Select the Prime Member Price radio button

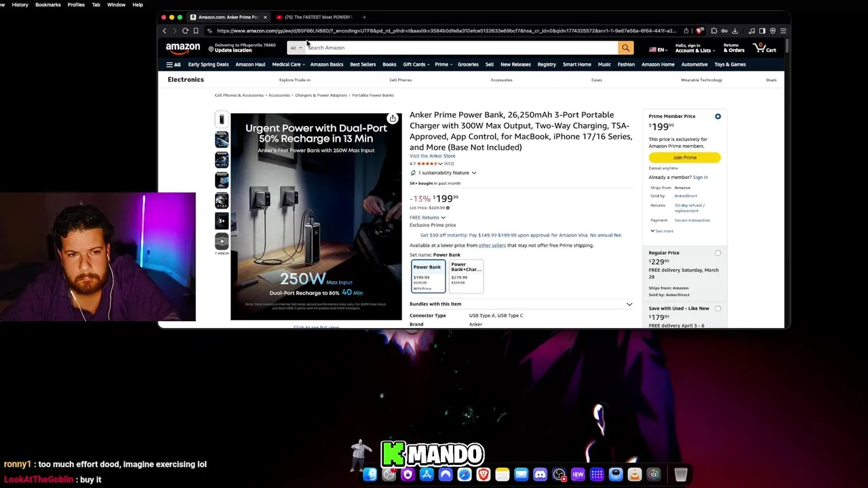coord(717,117)
